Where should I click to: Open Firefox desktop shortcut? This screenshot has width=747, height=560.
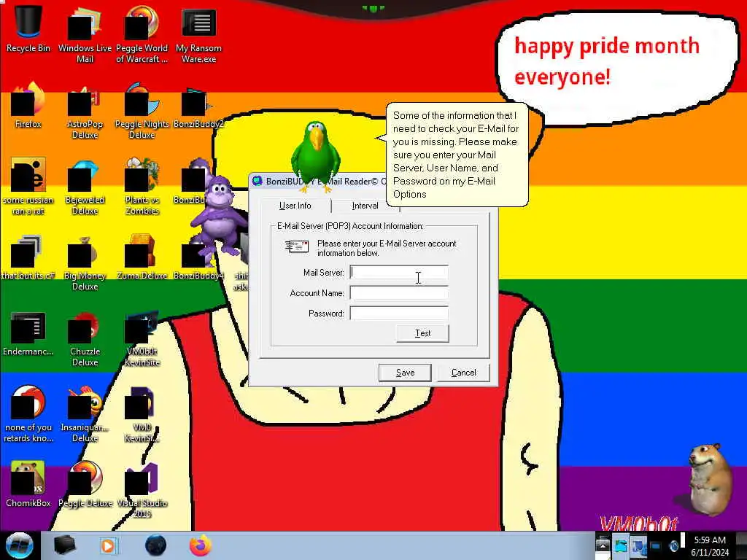[x=28, y=106]
